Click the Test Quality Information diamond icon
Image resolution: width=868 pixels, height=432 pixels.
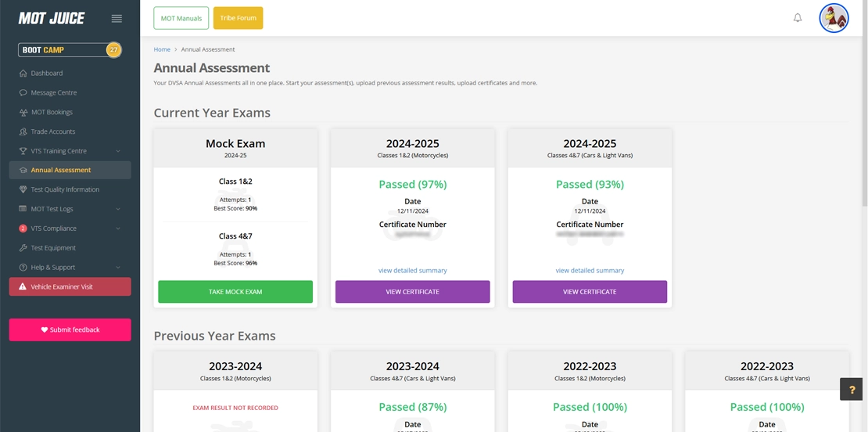pos(23,189)
